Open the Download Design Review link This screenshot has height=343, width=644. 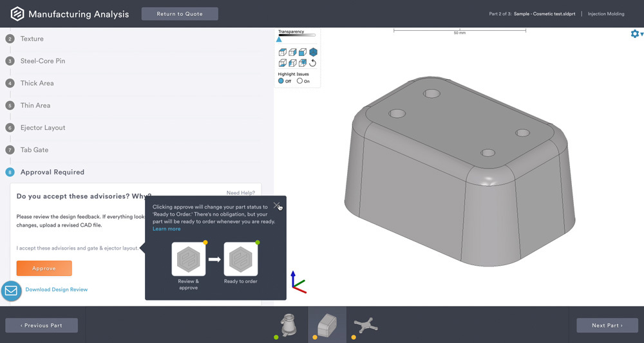(56, 290)
